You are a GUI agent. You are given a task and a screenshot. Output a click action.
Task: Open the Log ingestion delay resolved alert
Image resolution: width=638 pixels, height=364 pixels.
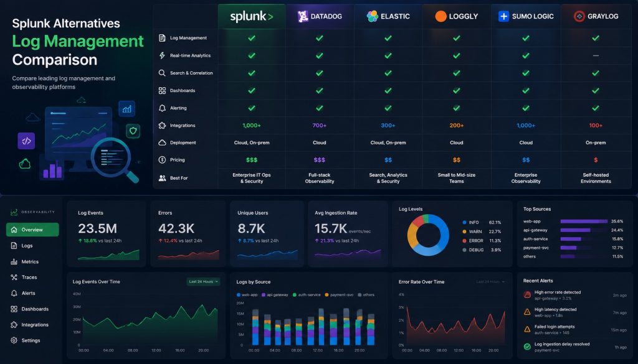point(575,347)
